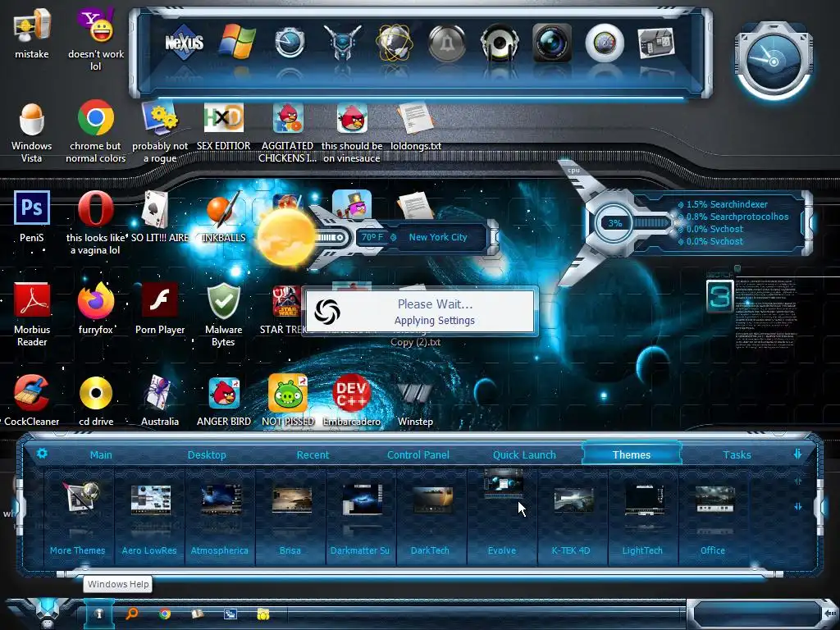This screenshot has width=840, height=630.
Task: Open the Recent shelf tab
Action: pos(313,454)
